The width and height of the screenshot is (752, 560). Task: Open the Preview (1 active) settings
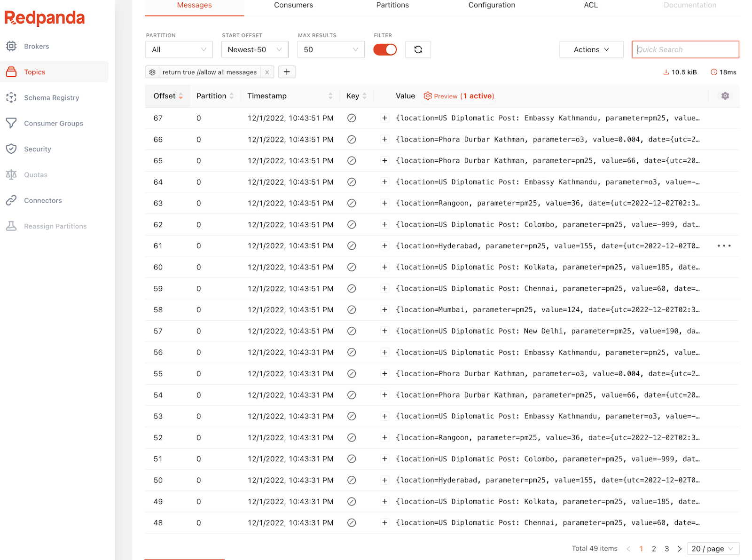coord(458,96)
